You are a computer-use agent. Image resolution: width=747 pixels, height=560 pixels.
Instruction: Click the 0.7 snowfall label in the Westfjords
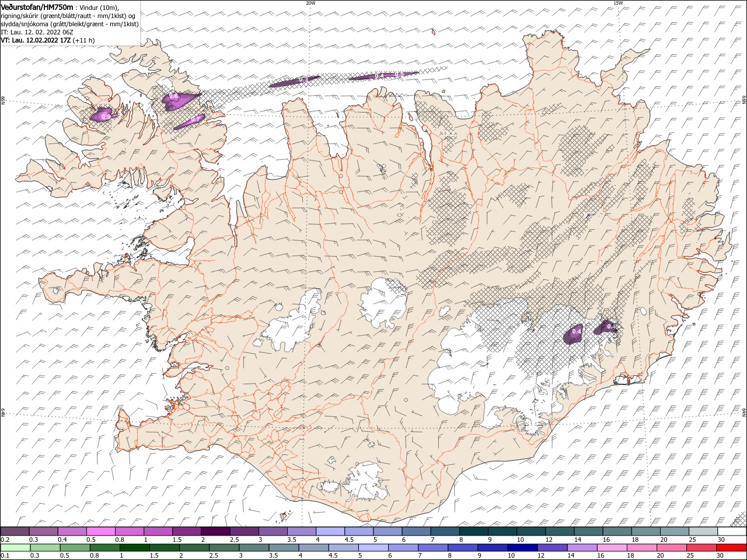[x=196, y=119]
